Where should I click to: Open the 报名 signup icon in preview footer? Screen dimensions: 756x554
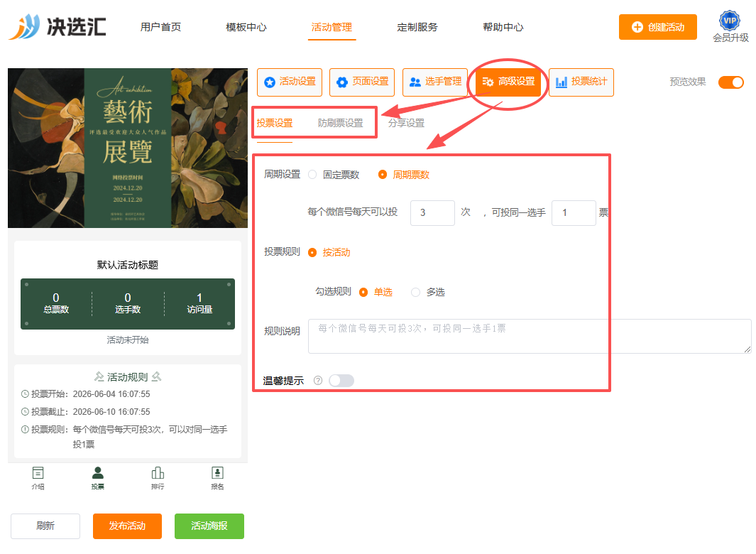tap(217, 473)
